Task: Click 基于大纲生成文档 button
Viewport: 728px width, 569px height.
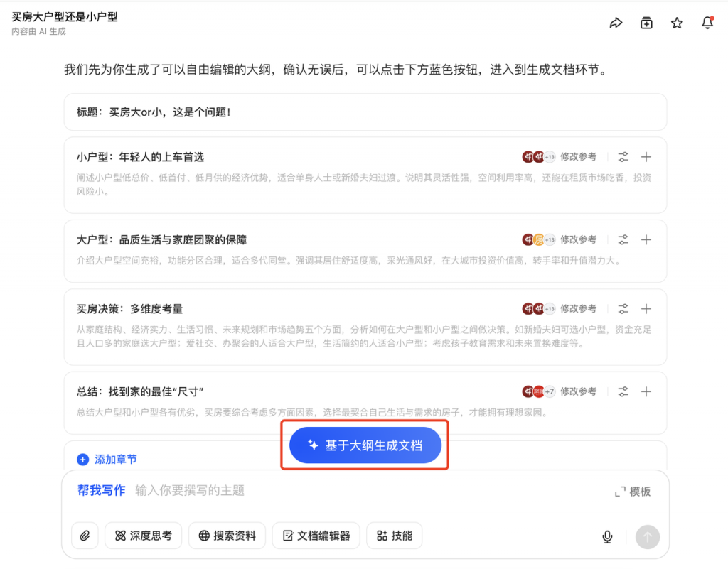Action: tap(365, 445)
